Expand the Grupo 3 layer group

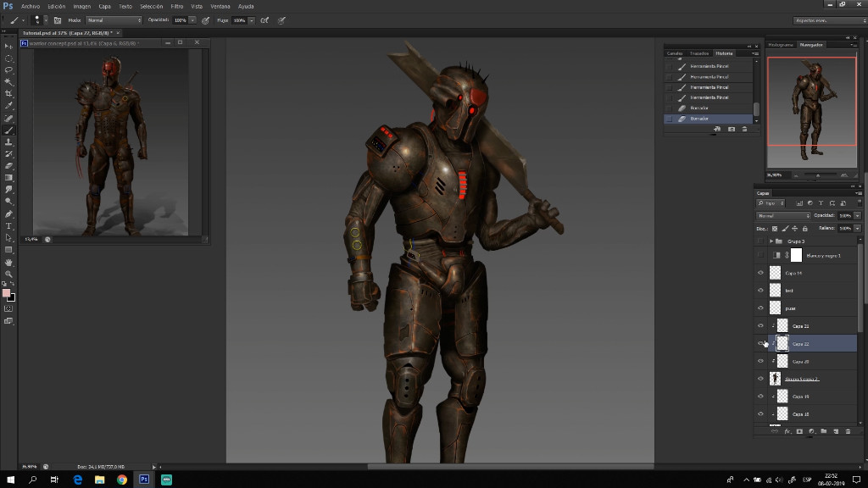point(772,240)
